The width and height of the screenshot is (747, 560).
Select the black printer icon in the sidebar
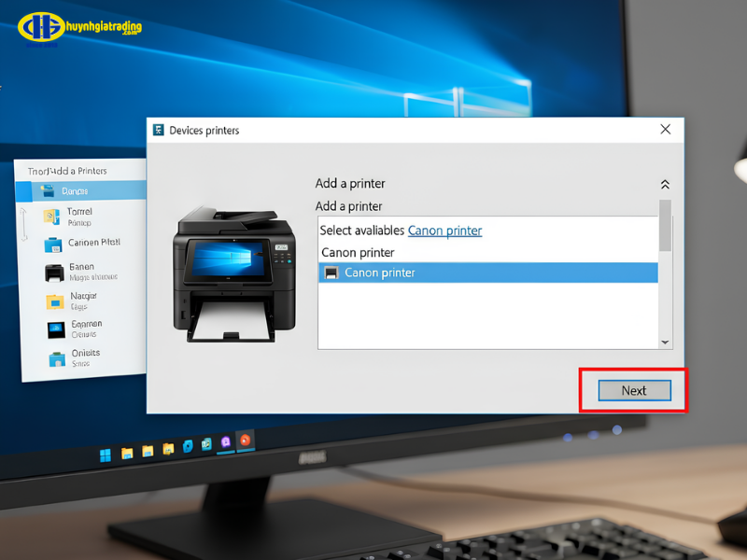(x=52, y=272)
